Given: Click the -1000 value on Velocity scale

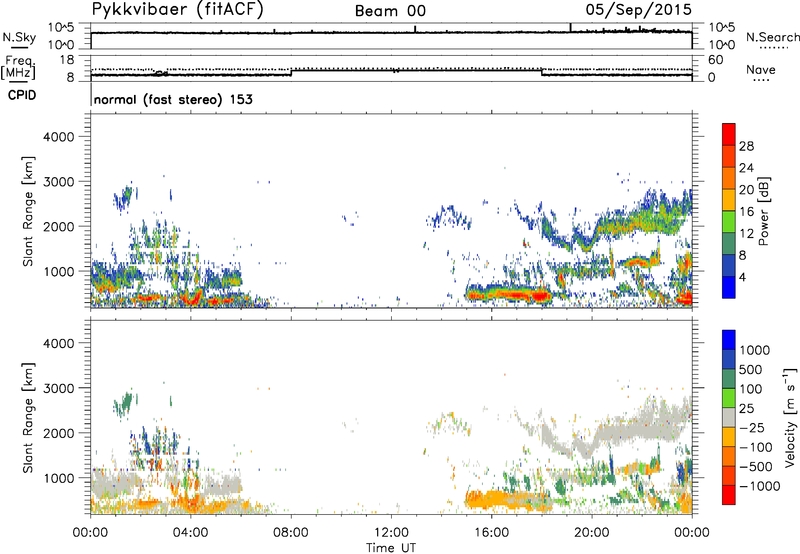Looking at the screenshot, I should coord(759,486).
